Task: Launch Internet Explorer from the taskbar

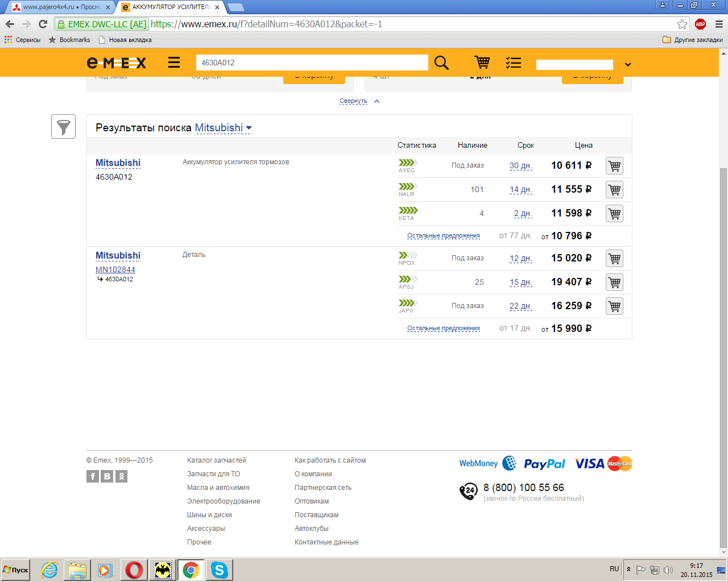Action: pos(49,569)
